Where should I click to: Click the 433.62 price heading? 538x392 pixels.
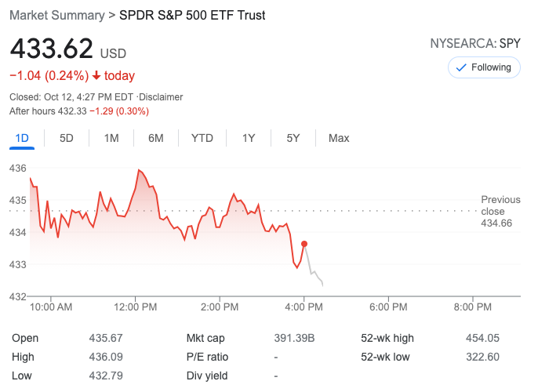coord(51,49)
